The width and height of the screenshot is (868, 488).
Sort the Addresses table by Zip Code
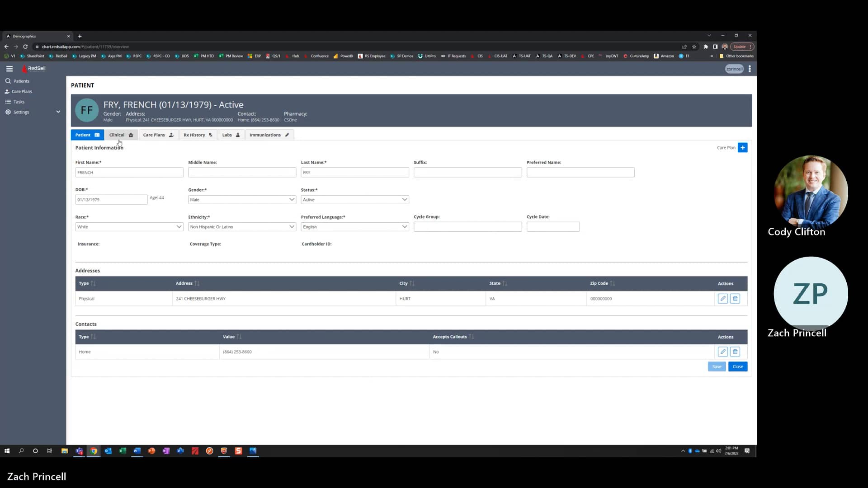coord(613,283)
